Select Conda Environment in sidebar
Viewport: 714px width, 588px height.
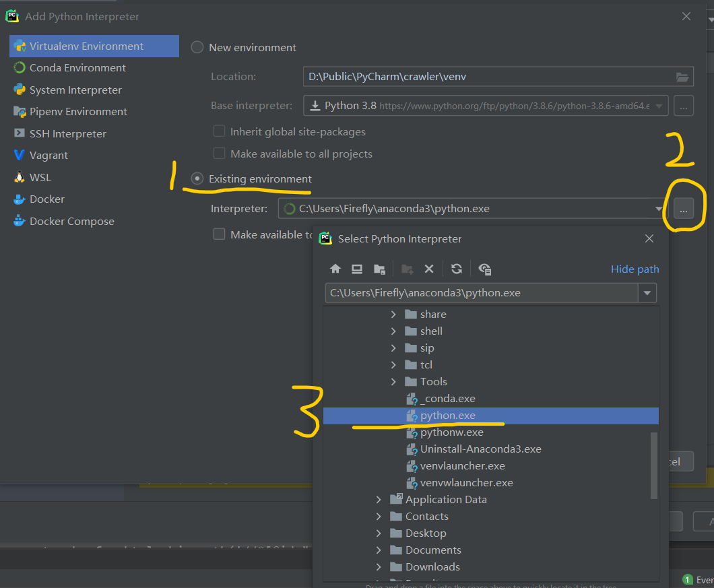94,68
